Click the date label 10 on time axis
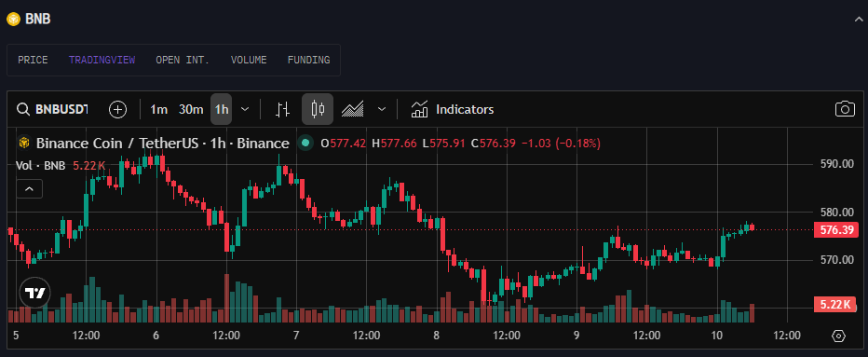 pos(717,336)
